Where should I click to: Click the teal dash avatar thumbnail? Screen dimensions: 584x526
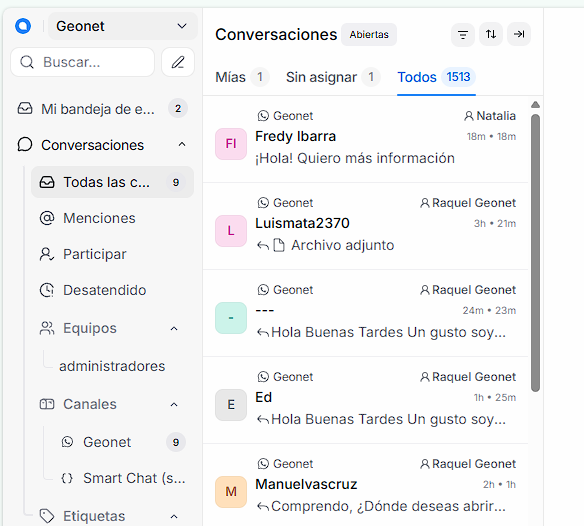click(231, 318)
